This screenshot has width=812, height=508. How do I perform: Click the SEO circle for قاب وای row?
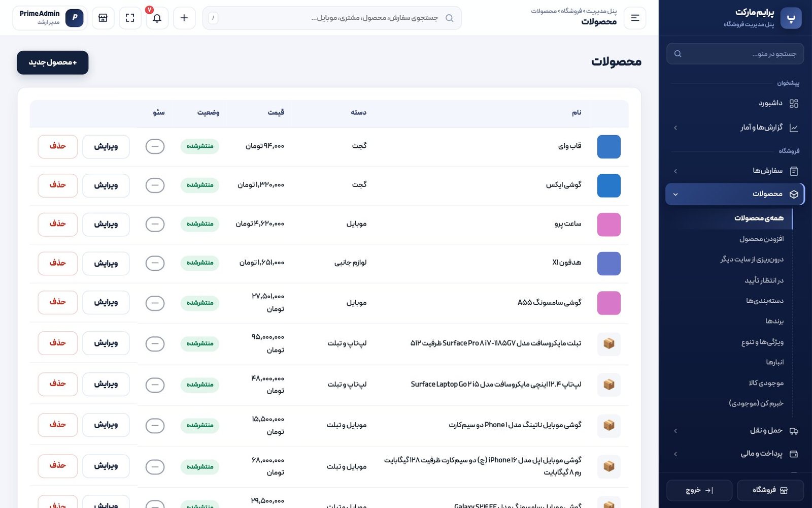click(x=155, y=147)
